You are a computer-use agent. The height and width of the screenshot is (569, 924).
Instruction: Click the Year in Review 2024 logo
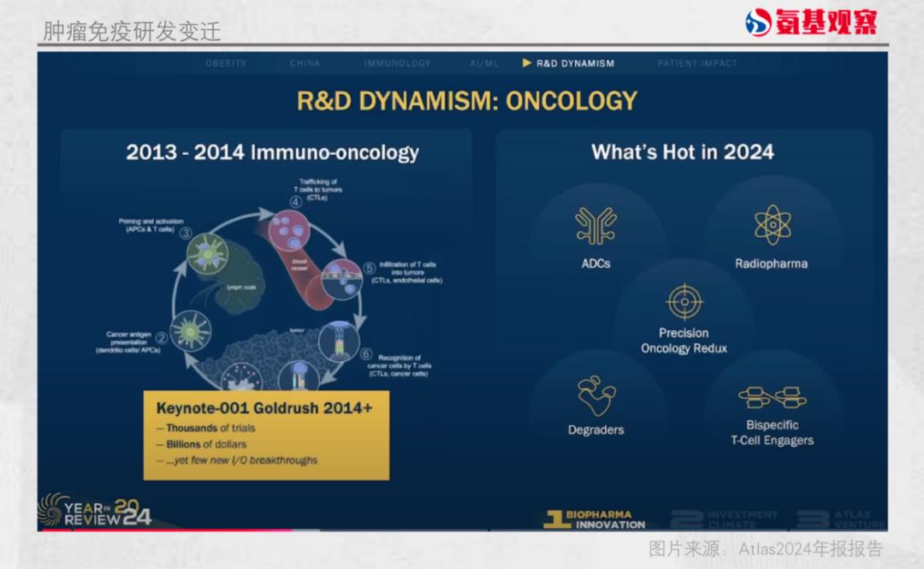click(96, 510)
